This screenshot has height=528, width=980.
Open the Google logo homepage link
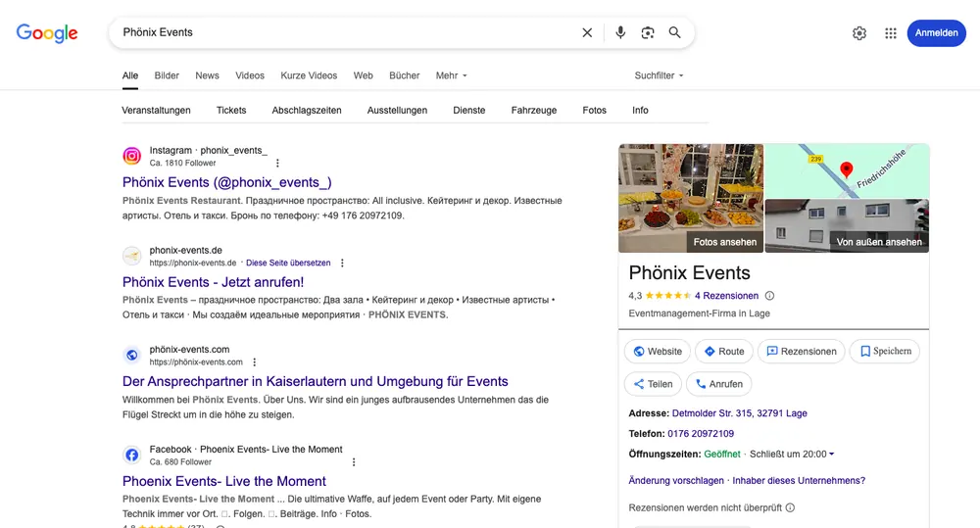point(47,33)
